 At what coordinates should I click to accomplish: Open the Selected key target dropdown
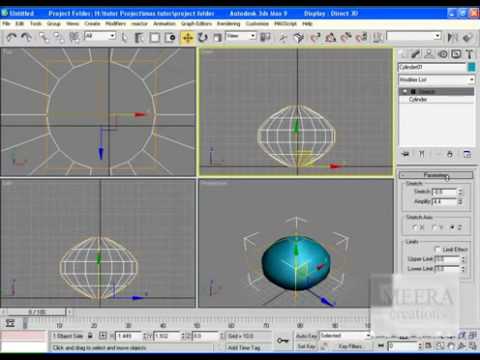[x=345, y=335]
